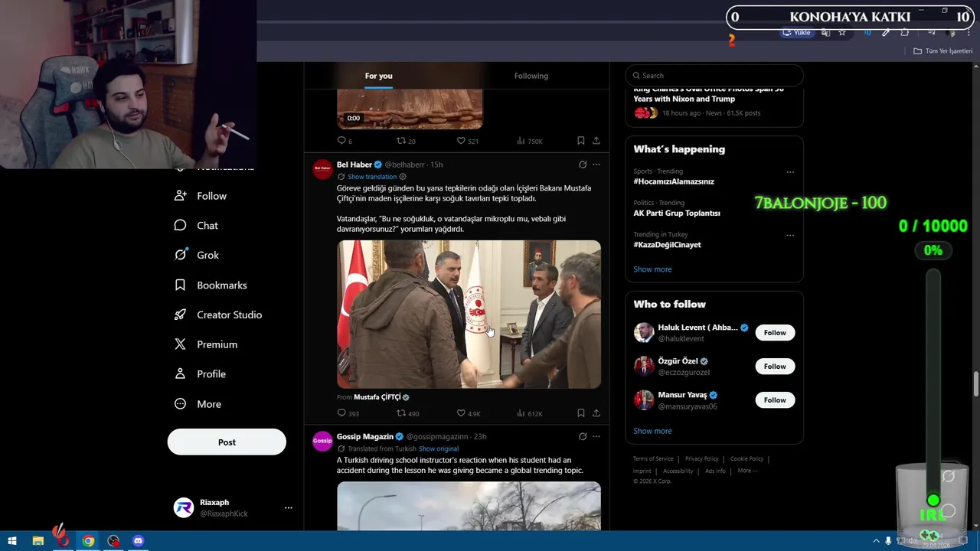Screen dimensions: 980x551
Task: Repost the Bel Haber post
Action: pos(407,413)
